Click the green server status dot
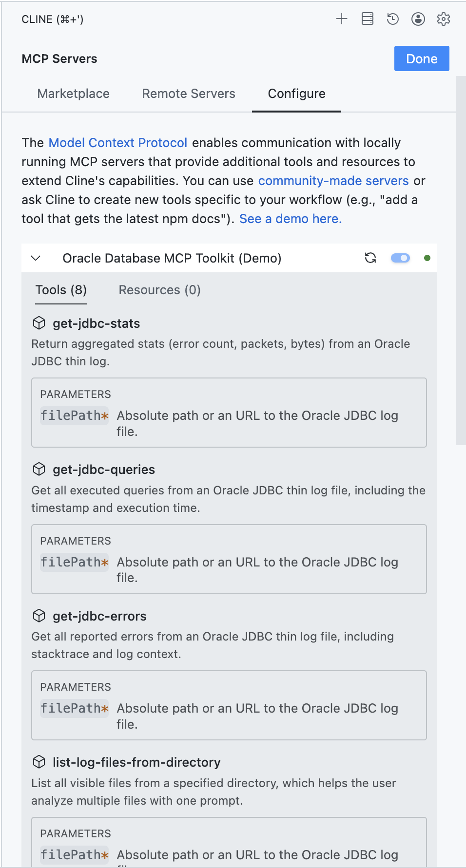 tap(427, 258)
